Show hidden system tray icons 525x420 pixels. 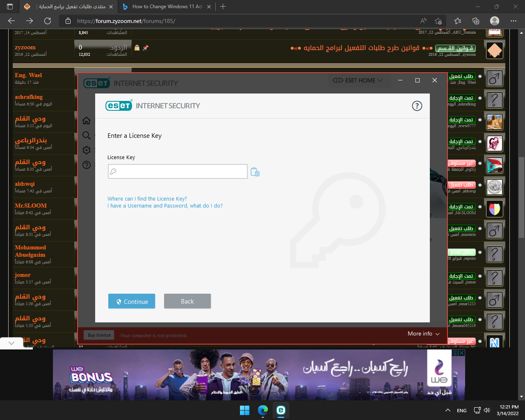[447, 410]
